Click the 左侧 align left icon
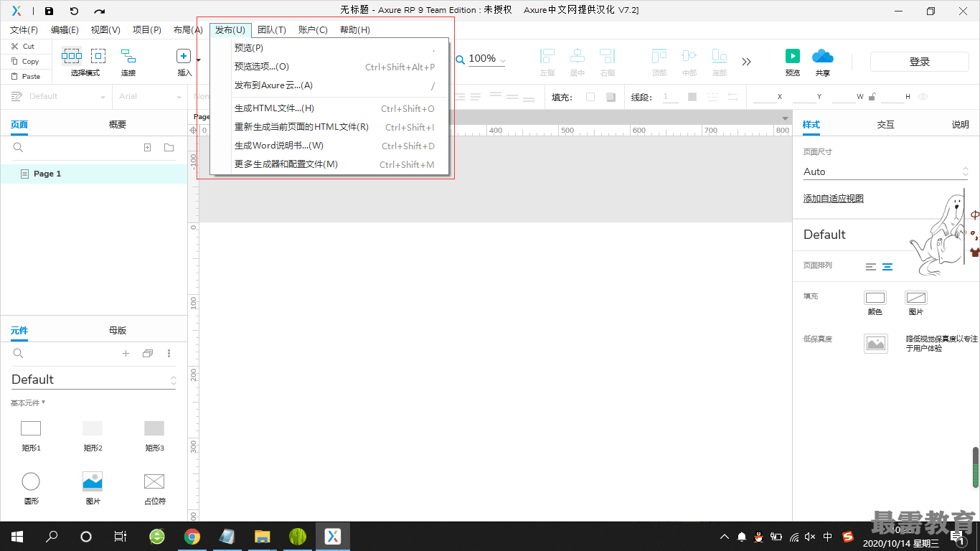980x551 pixels. (x=547, y=56)
